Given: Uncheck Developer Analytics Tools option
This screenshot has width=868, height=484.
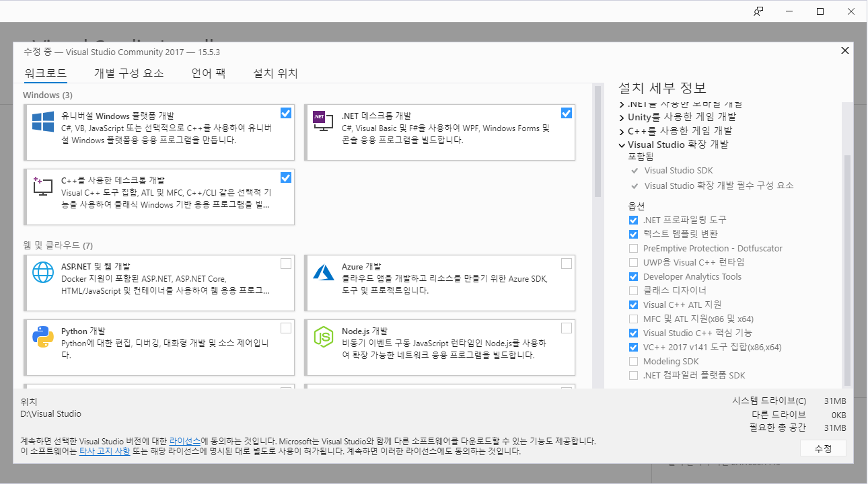Looking at the screenshot, I should 633,276.
